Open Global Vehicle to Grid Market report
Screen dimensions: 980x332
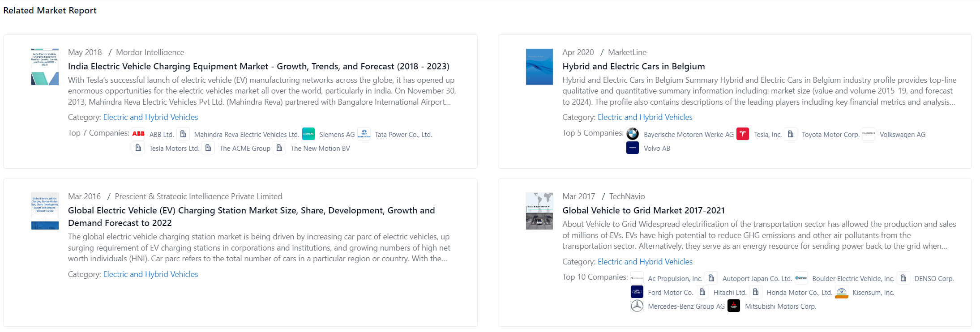(x=643, y=210)
